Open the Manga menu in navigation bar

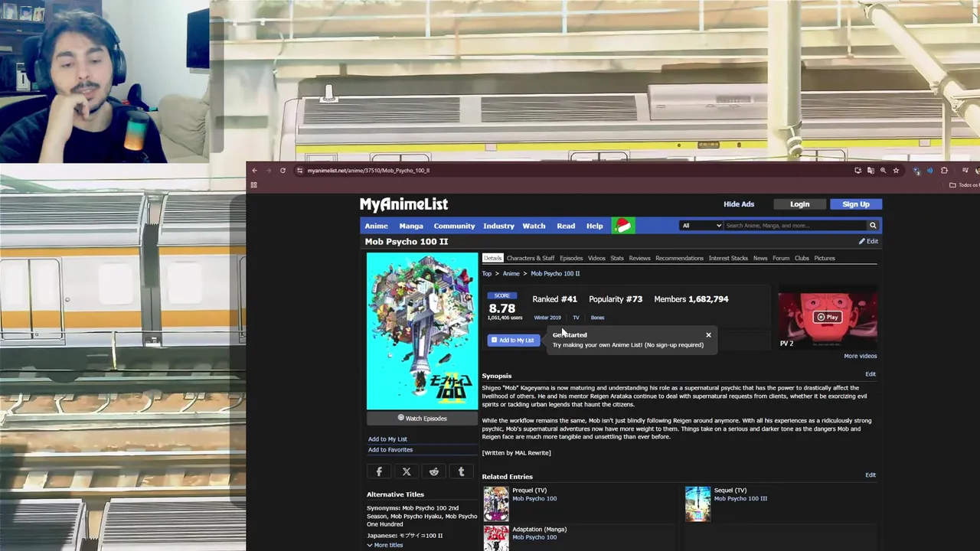pyautogui.click(x=411, y=226)
